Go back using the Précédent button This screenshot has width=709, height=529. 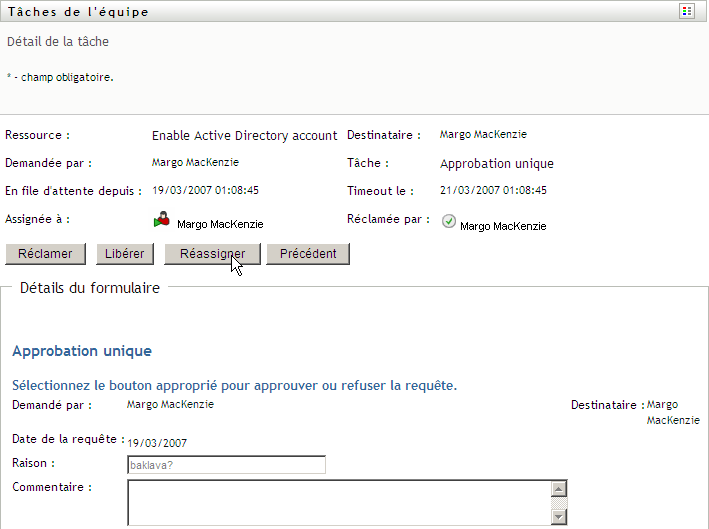pyautogui.click(x=308, y=254)
